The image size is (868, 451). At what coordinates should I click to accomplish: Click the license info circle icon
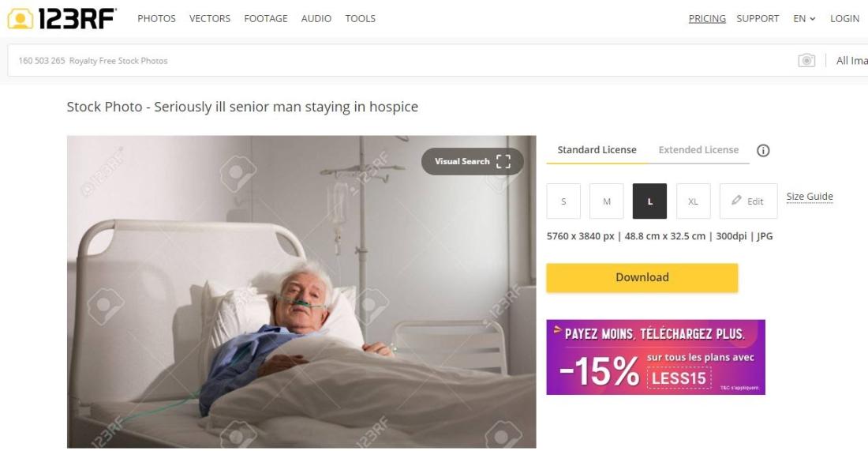click(763, 150)
